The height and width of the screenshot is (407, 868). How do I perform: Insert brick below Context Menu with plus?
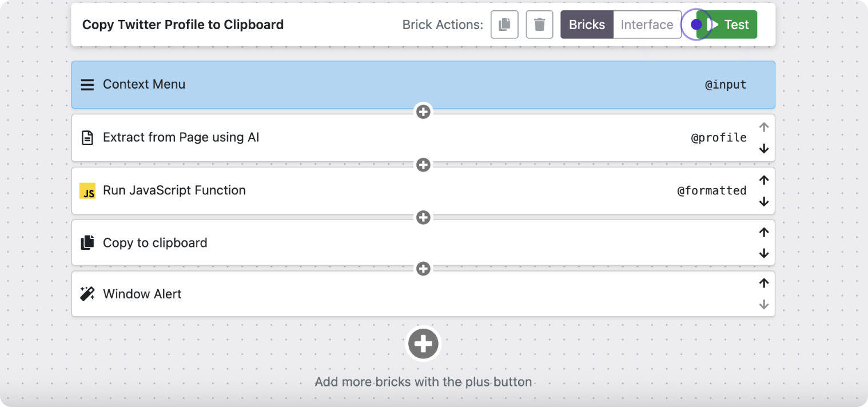tap(423, 112)
